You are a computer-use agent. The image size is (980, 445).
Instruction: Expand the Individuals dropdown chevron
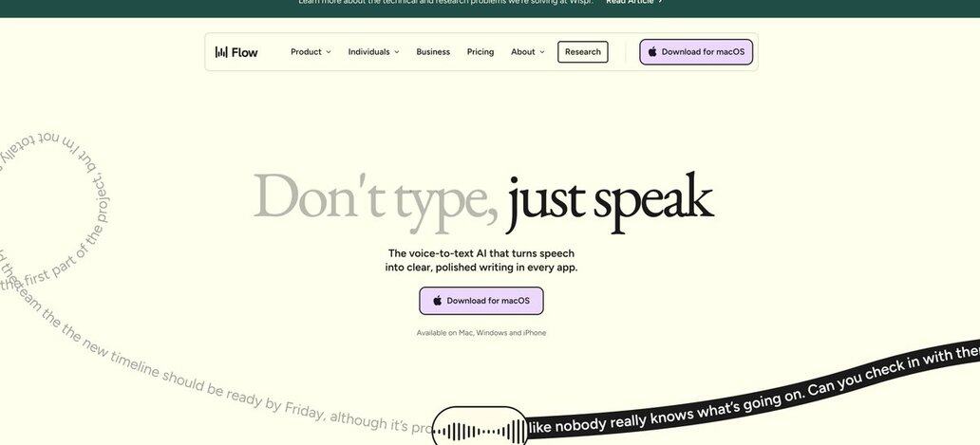click(397, 52)
